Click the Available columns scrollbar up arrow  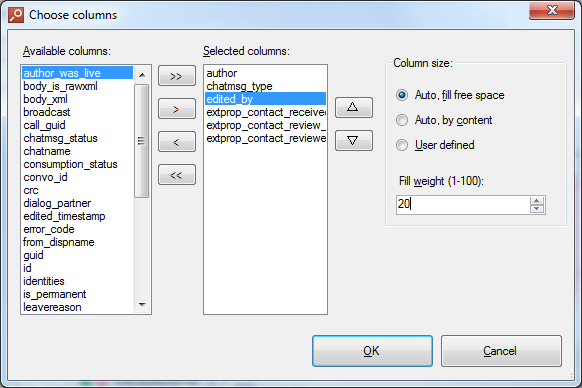pyautogui.click(x=142, y=75)
